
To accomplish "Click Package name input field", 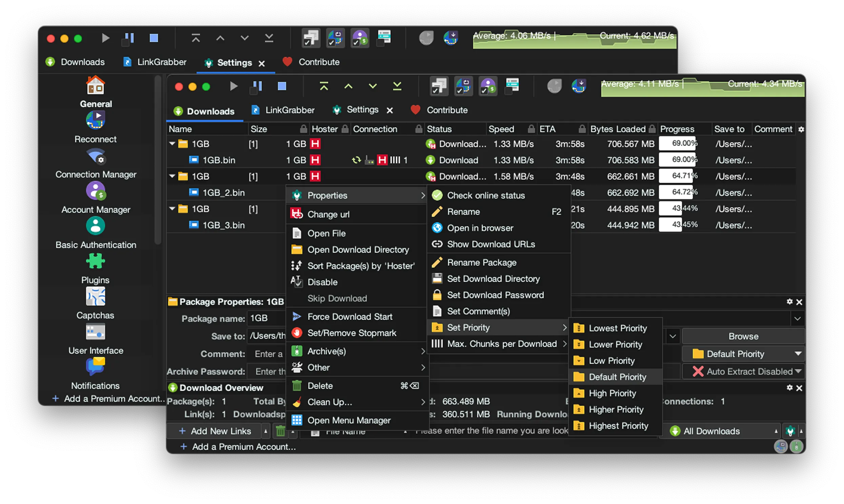I will (x=267, y=318).
